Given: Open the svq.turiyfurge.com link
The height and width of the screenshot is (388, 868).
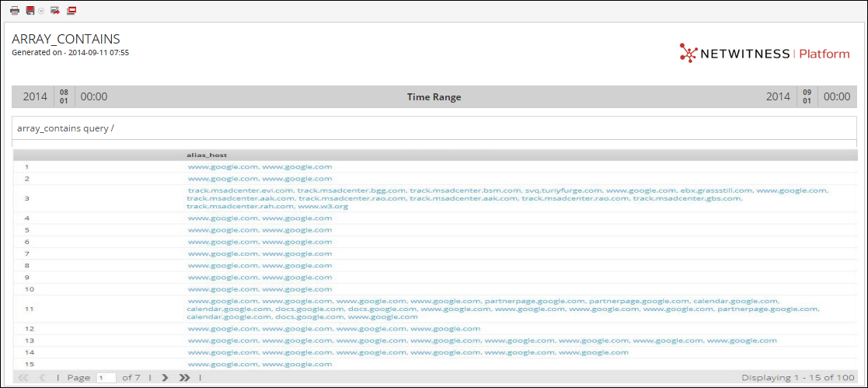Looking at the screenshot, I should pos(563,191).
